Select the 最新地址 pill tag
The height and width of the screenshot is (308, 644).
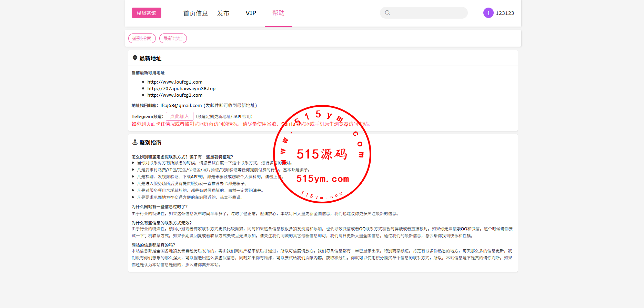point(173,38)
